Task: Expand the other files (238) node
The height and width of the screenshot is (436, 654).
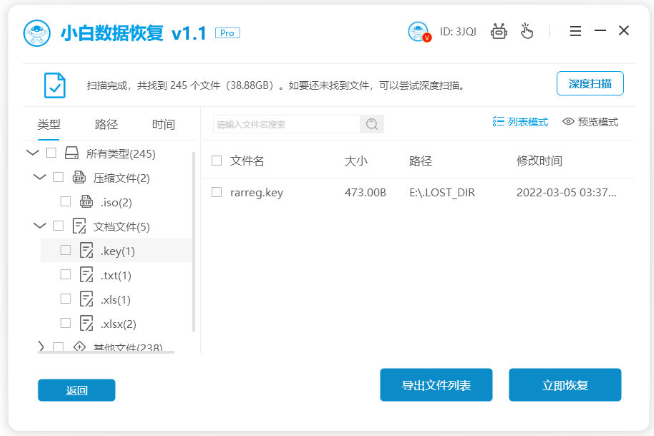Action: point(41,346)
